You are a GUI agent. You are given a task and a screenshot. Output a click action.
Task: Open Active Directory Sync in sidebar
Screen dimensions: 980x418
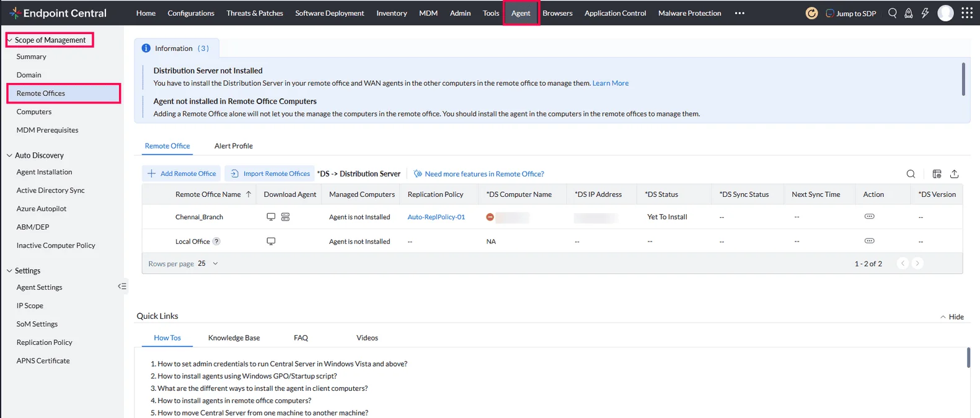click(51, 191)
